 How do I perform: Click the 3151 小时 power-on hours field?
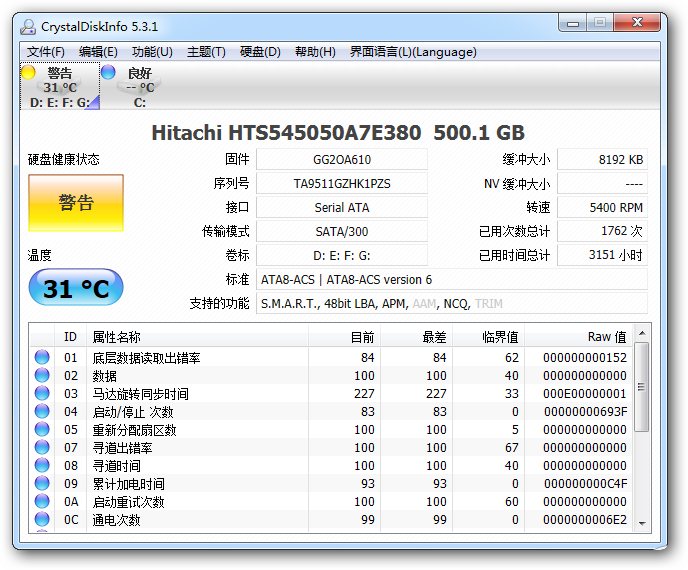tap(602, 255)
